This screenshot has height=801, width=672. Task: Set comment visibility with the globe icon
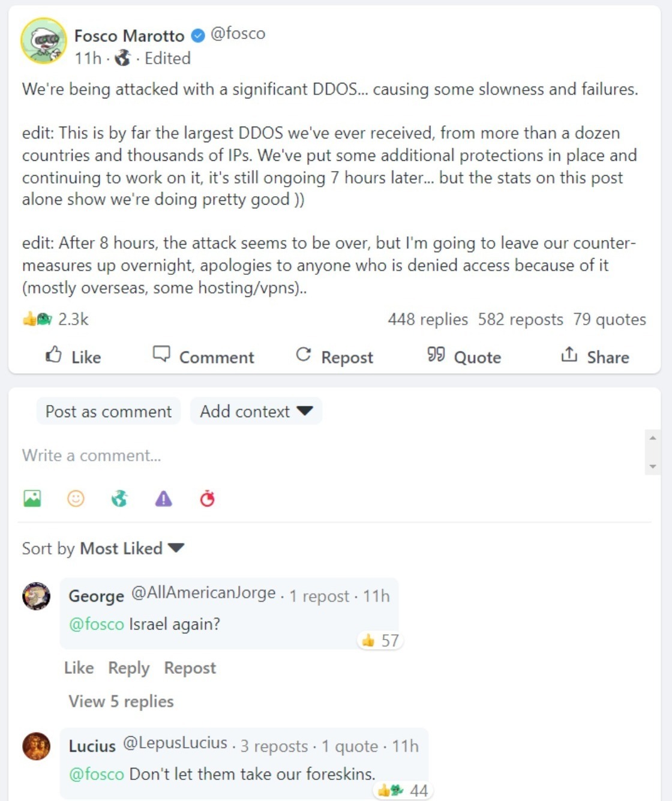pyautogui.click(x=119, y=497)
